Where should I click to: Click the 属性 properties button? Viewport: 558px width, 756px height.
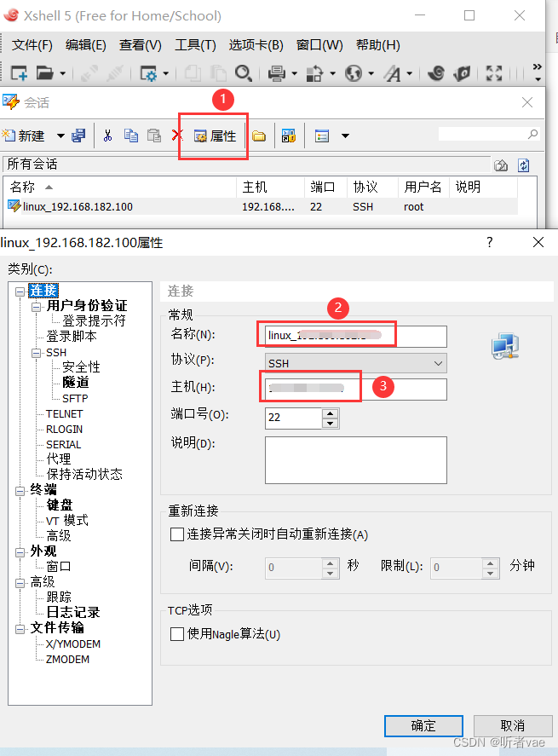coord(215,136)
